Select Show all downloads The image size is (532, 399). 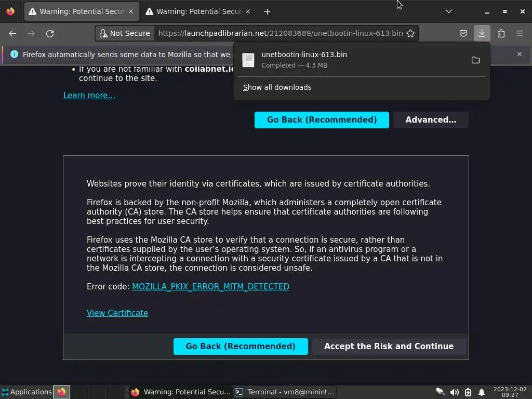tap(277, 87)
